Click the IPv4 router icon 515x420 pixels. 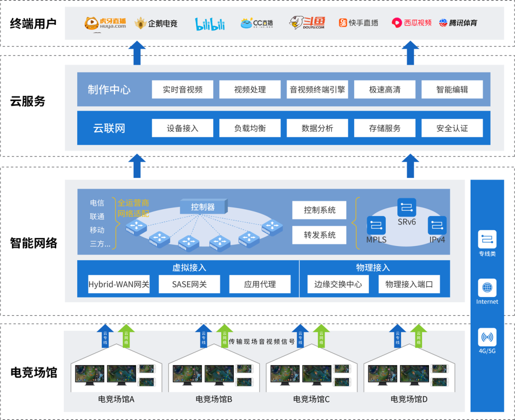[437, 225]
